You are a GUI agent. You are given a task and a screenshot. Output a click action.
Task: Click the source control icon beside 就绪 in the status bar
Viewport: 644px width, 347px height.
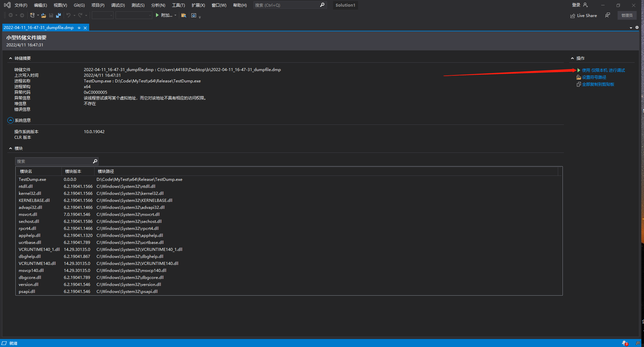(x=4, y=343)
